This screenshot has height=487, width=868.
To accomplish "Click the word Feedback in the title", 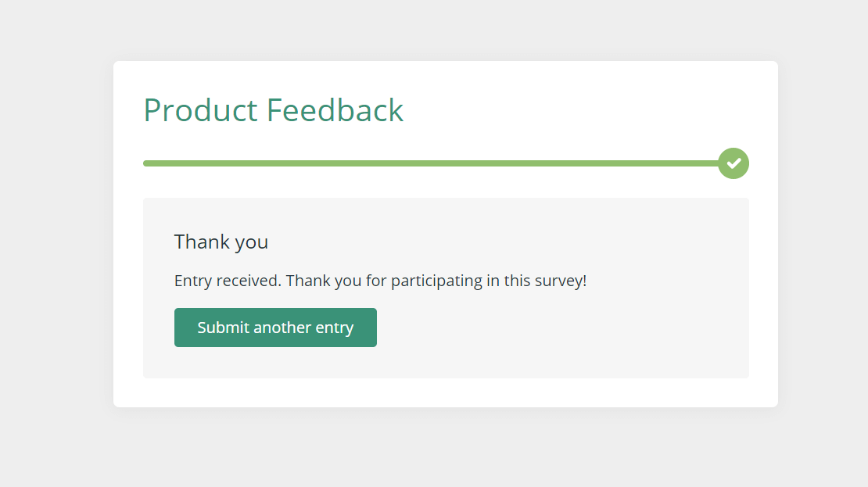I will click(335, 109).
